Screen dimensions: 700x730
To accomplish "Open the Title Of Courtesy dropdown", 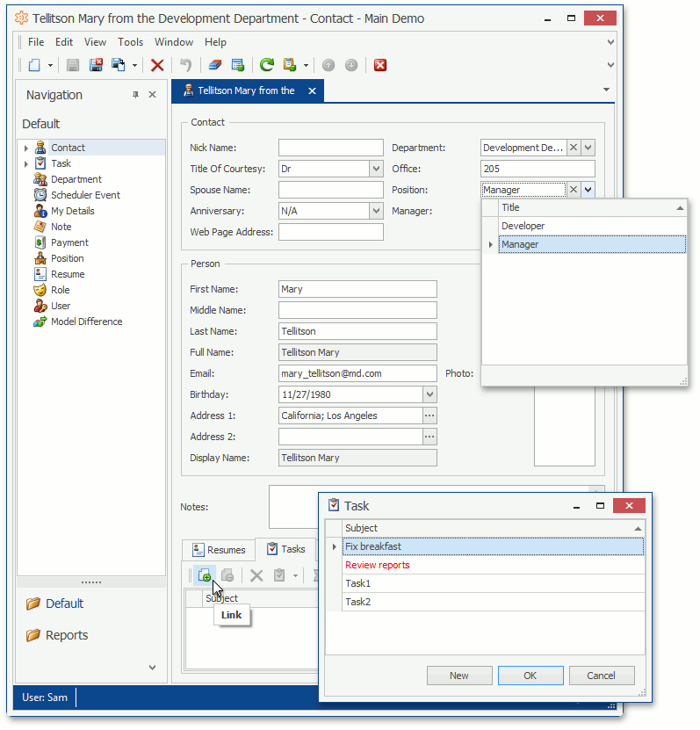I will point(376,169).
